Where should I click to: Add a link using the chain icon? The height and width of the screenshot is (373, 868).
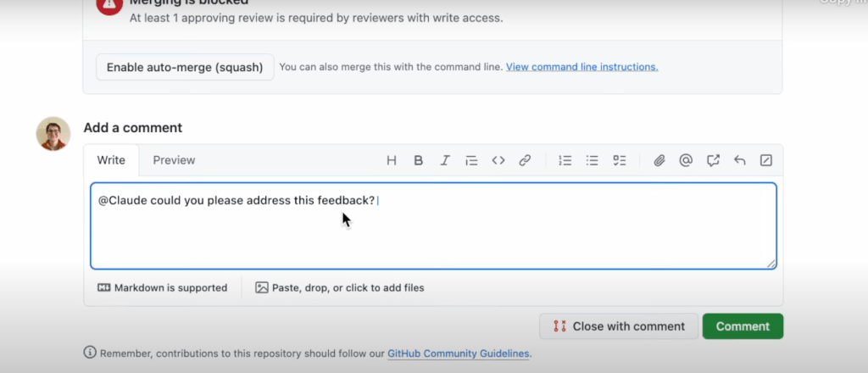pyautogui.click(x=525, y=160)
